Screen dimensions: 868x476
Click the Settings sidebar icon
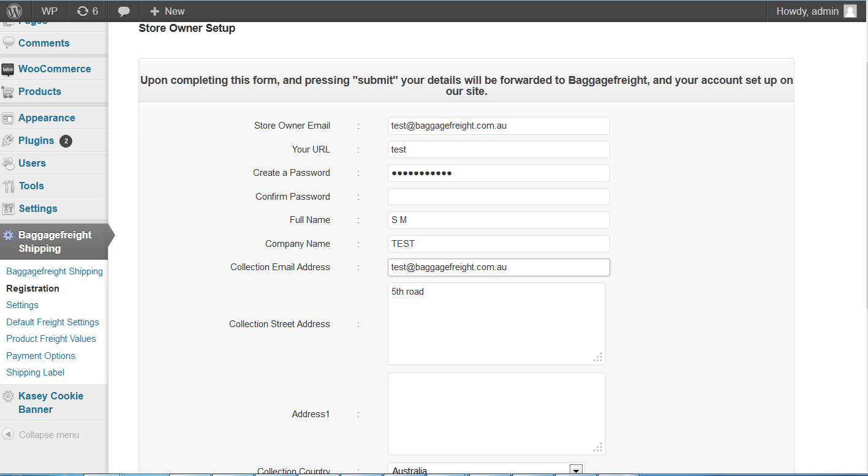point(9,209)
